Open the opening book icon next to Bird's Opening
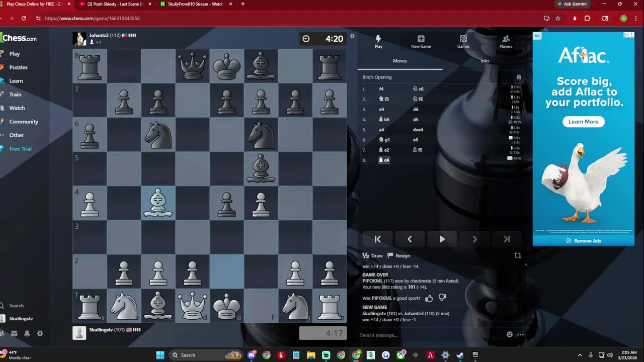The image size is (644, 362). 519,77
